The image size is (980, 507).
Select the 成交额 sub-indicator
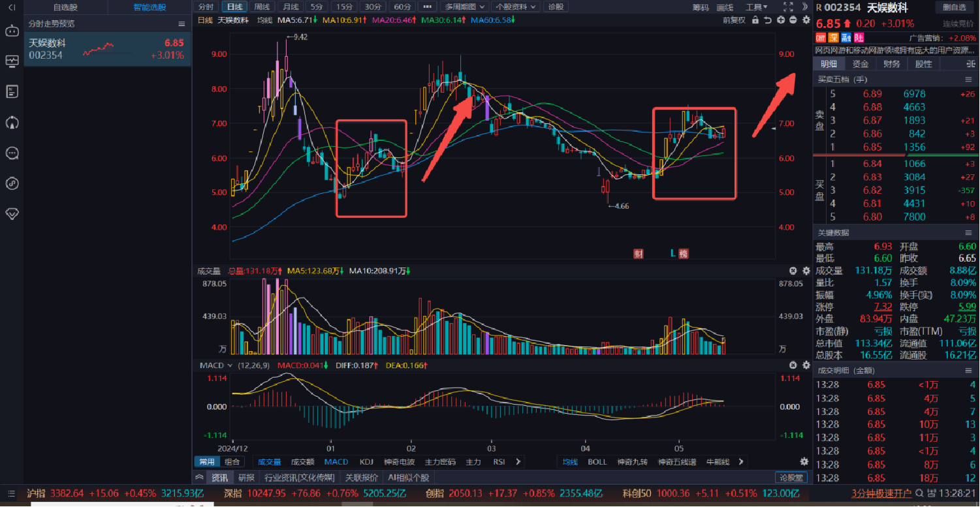tap(302, 462)
